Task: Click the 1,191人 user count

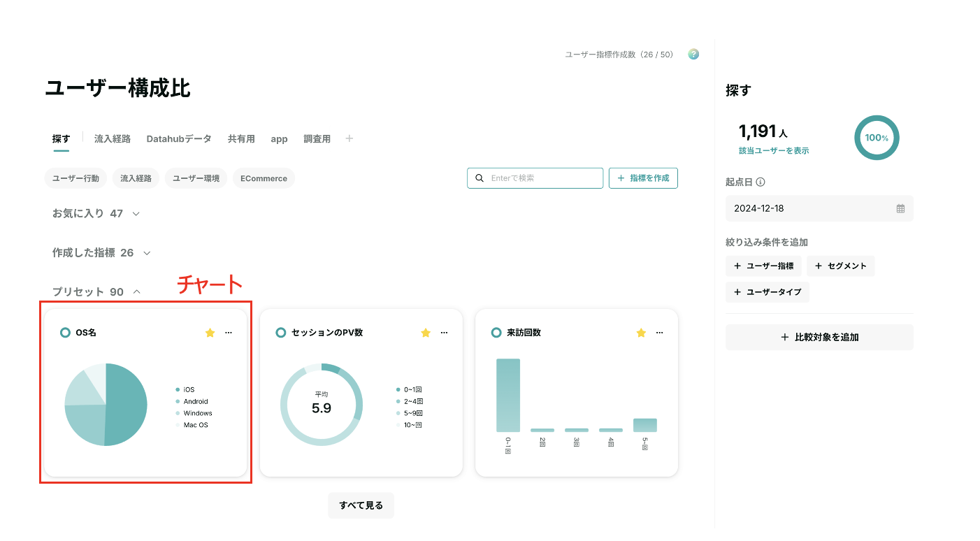Action: point(763,131)
